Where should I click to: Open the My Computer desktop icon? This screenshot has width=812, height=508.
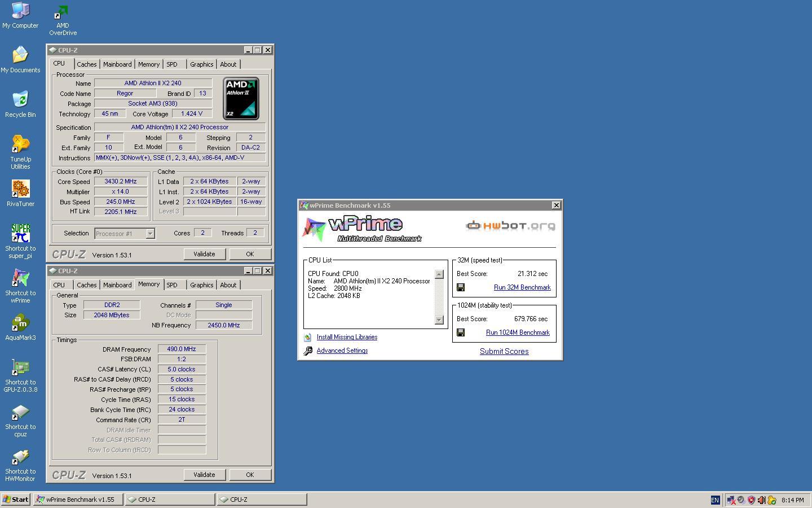[x=20, y=10]
